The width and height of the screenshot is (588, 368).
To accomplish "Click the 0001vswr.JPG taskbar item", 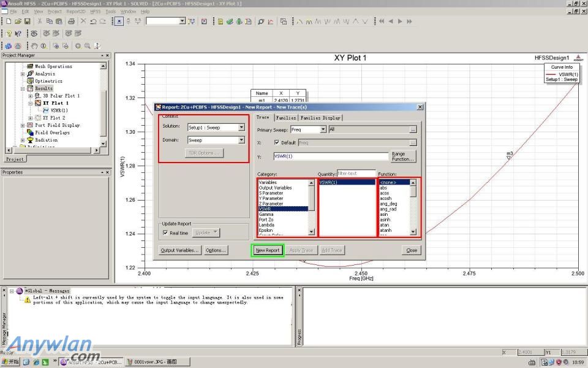I will (157, 362).
